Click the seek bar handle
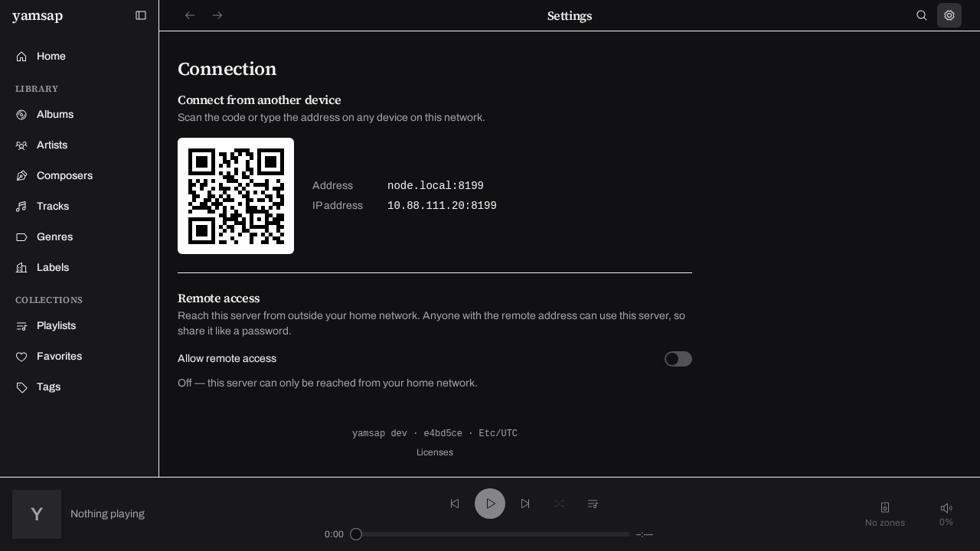 [x=356, y=534]
